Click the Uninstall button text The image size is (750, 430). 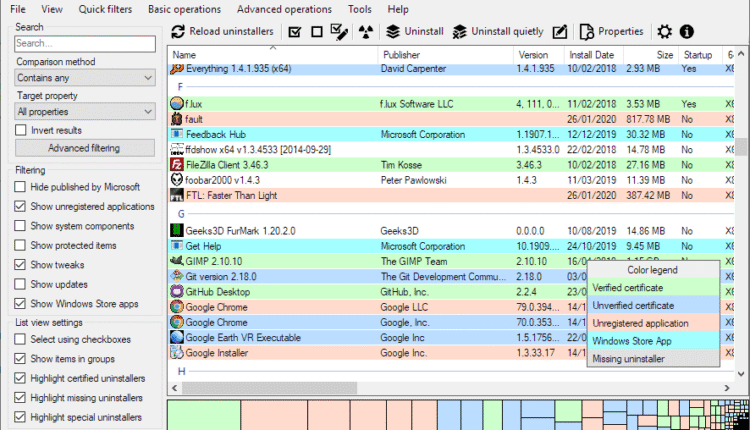tap(424, 32)
